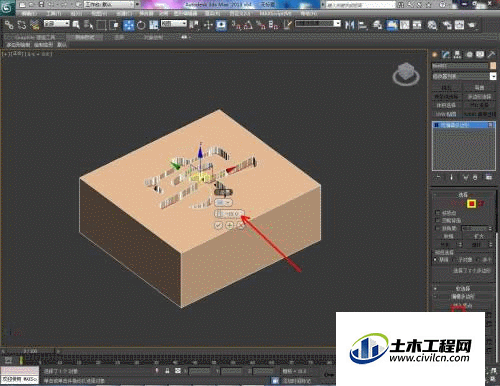Click the Mirror tool icon

[x=349, y=25]
